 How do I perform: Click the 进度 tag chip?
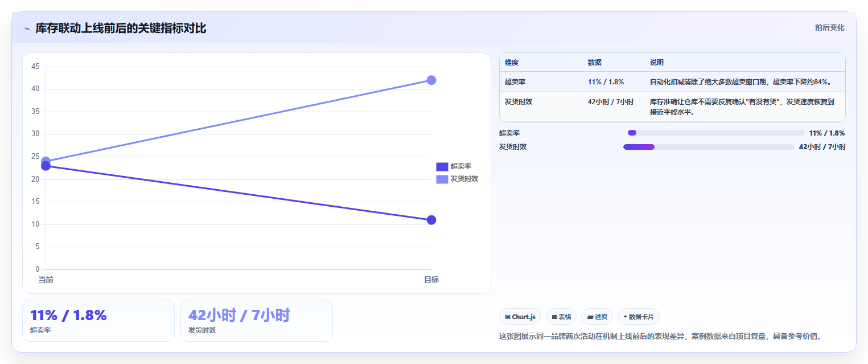pos(597,317)
